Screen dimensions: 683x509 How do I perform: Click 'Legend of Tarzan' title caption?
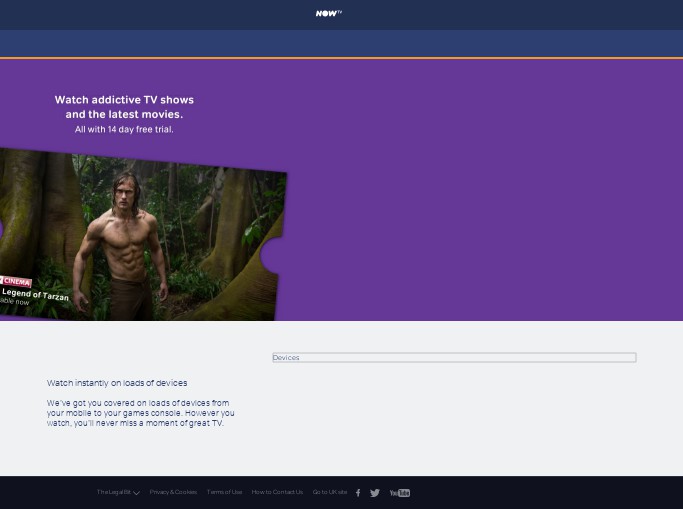[35, 294]
